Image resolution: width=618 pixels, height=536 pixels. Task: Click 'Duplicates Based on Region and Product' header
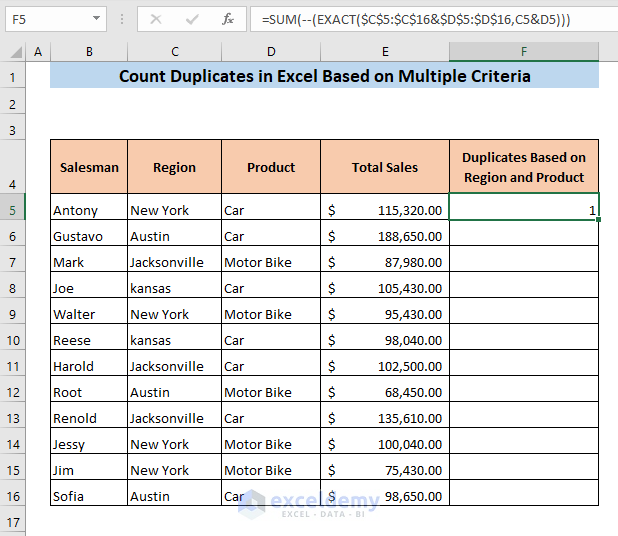click(x=524, y=167)
